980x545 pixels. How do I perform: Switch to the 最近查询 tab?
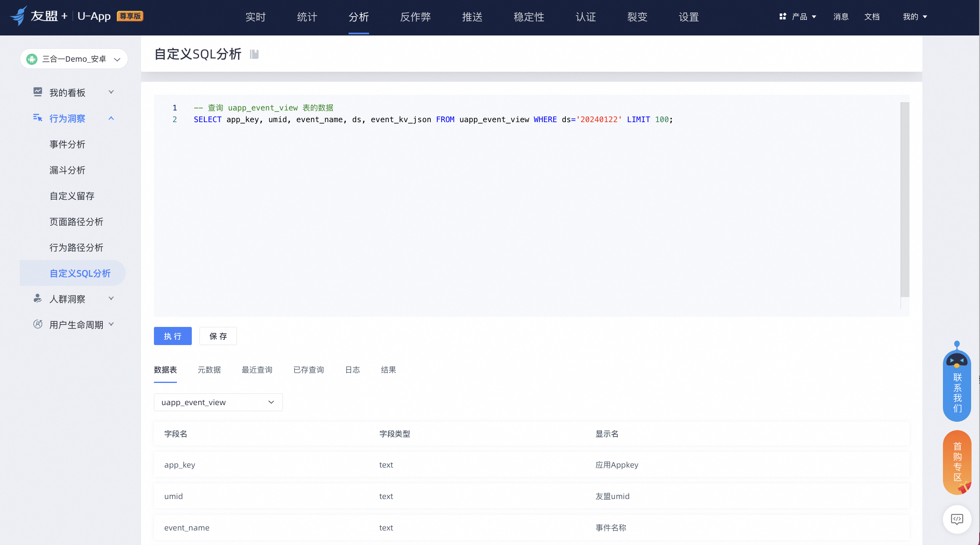(x=257, y=370)
